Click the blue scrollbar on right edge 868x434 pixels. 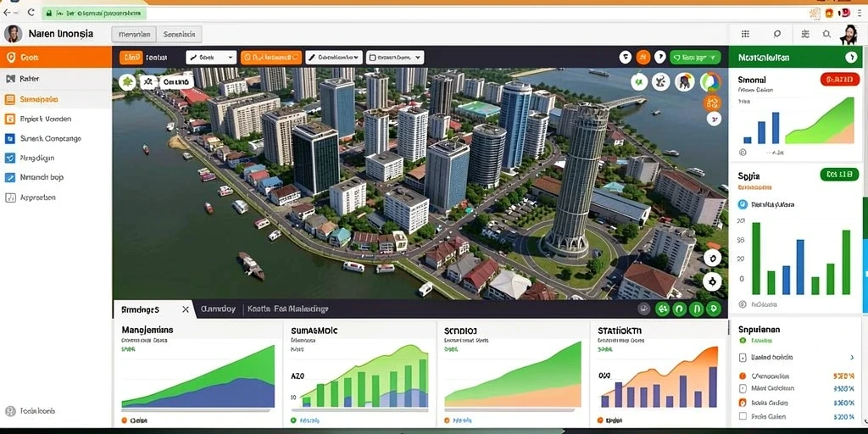pyautogui.click(x=865, y=275)
